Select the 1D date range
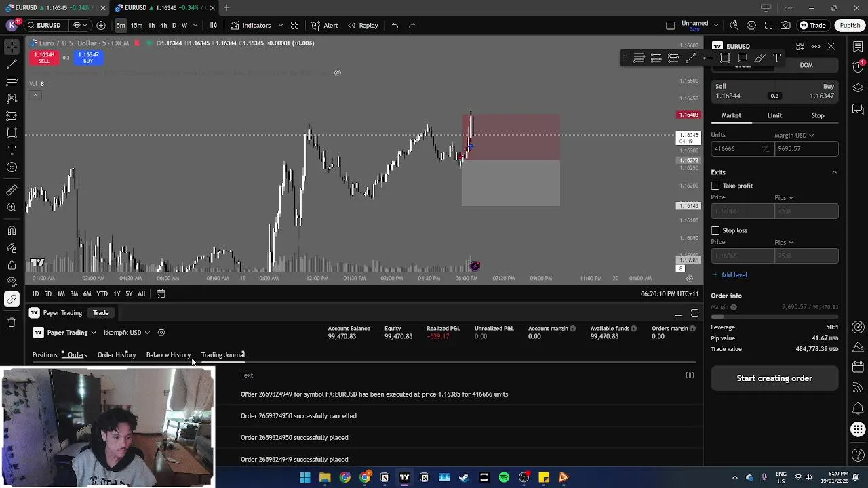This screenshot has height=488, width=868. point(35,293)
